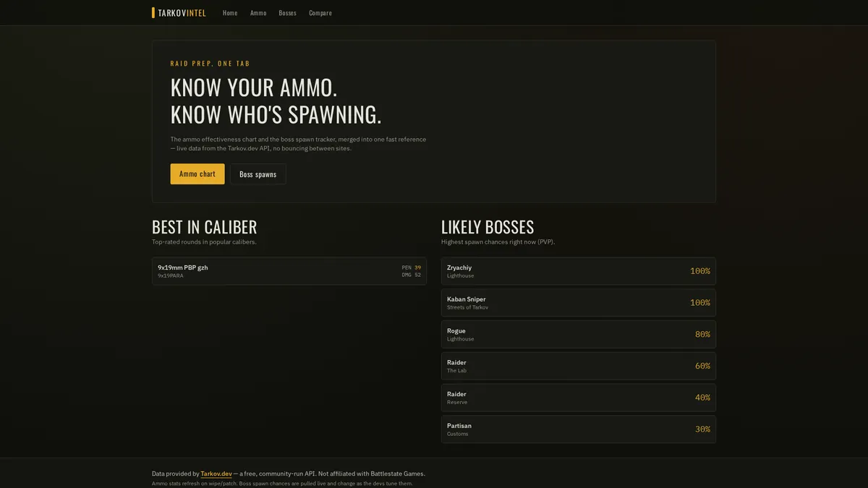
Task: Open the Bosses nav item
Action: click(287, 13)
